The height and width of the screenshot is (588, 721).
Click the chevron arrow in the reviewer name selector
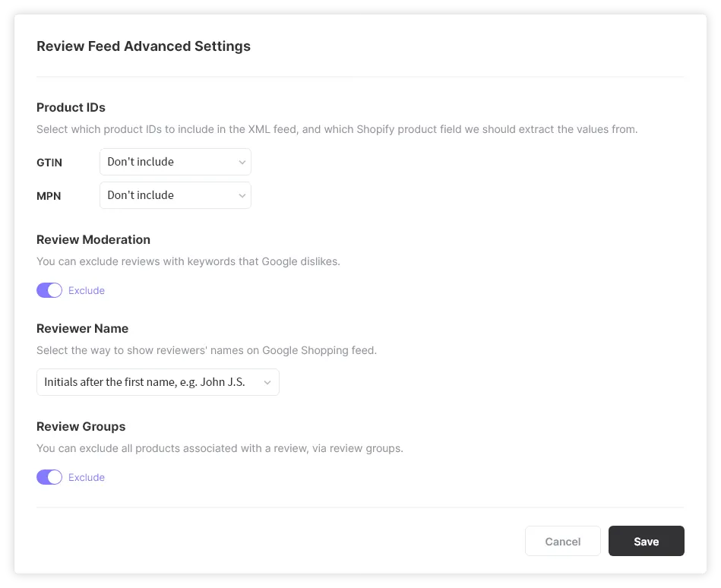(x=267, y=382)
